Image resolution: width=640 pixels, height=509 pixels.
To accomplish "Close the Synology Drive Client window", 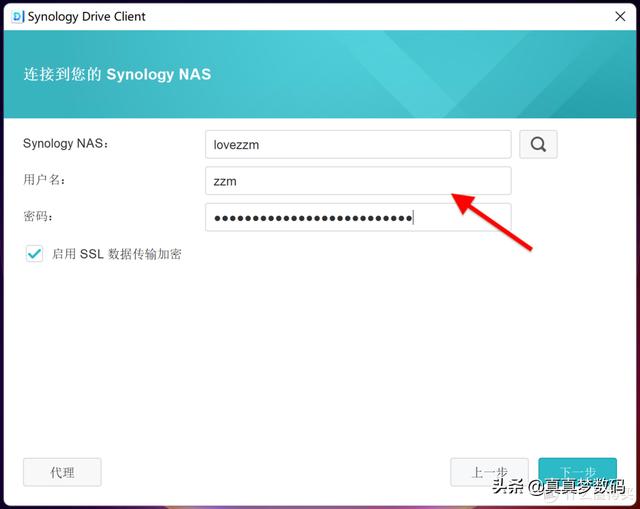I will [620, 16].
